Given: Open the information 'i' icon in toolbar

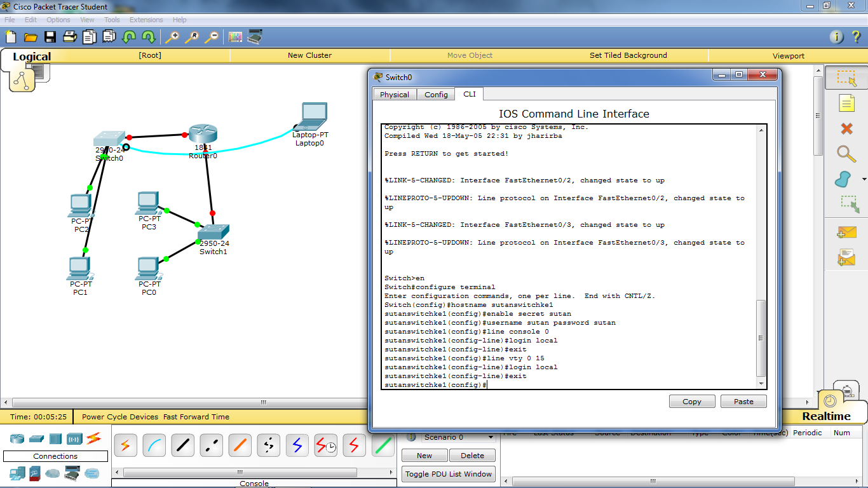Looking at the screenshot, I should 837,37.
